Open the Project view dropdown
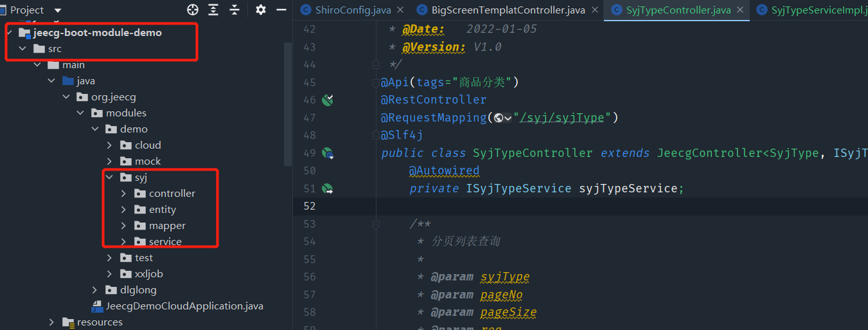 [x=58, y=10]
